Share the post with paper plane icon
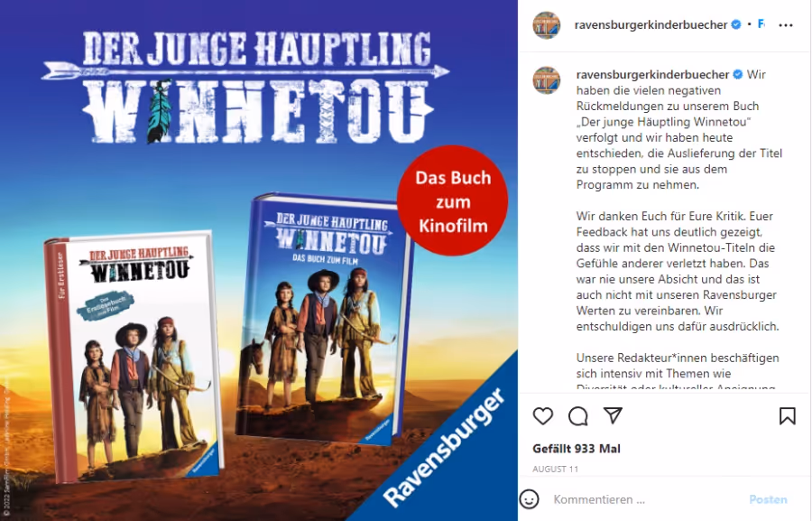The image size is (812, 521). tap(613, 415)
